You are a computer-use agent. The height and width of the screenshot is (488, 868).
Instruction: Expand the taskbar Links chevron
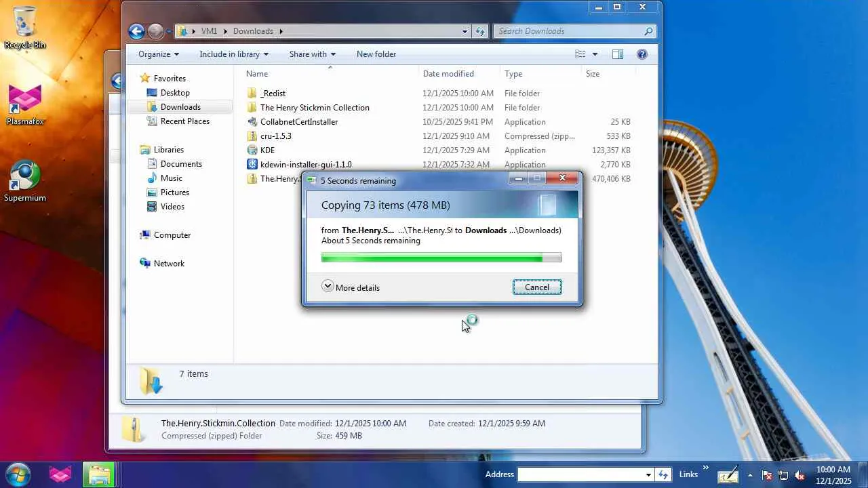tap(706, 468)
